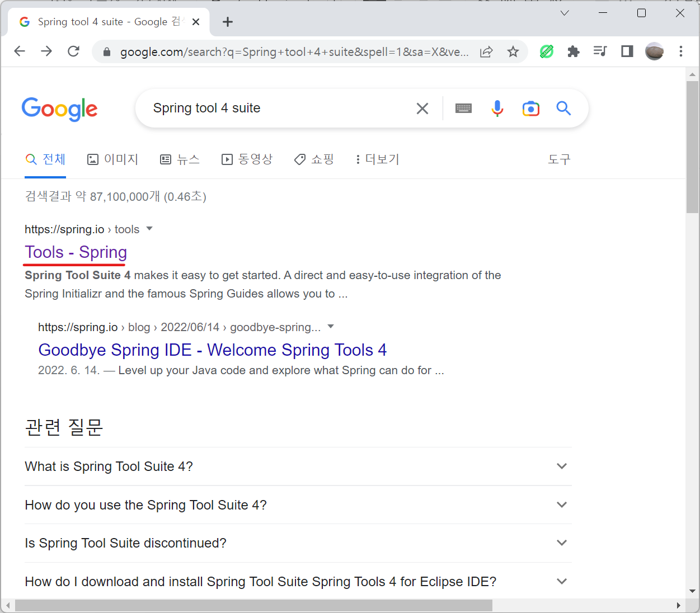The height and width of the screenshot is (613, 700).
Task: Search by image with camera icon
Action: [x=530, y=109]
